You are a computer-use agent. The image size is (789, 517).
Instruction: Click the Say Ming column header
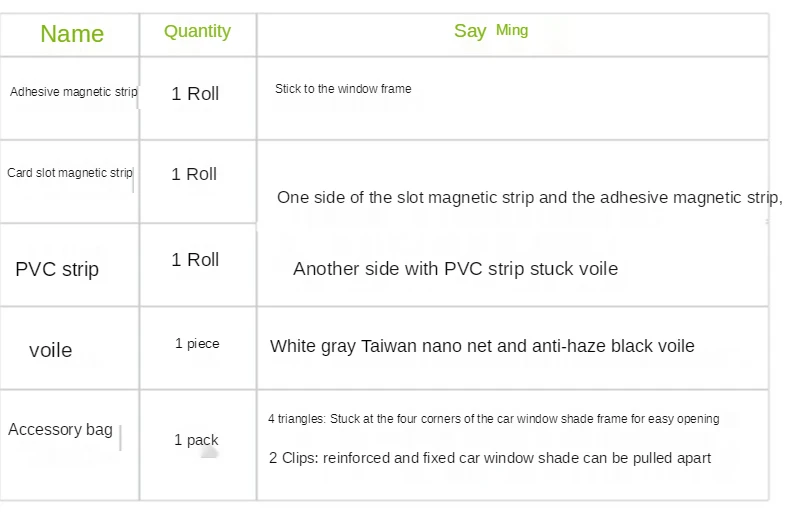pos(491,31)
